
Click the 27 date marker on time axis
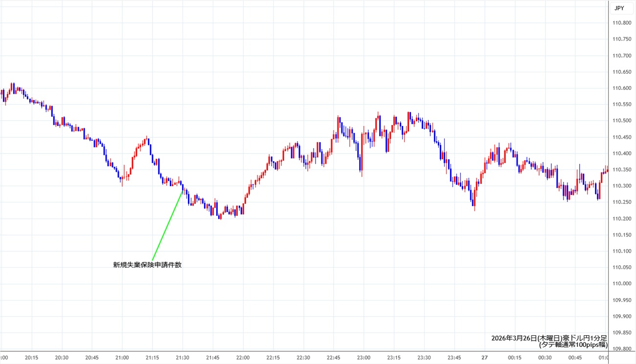(x=484, y=358)
